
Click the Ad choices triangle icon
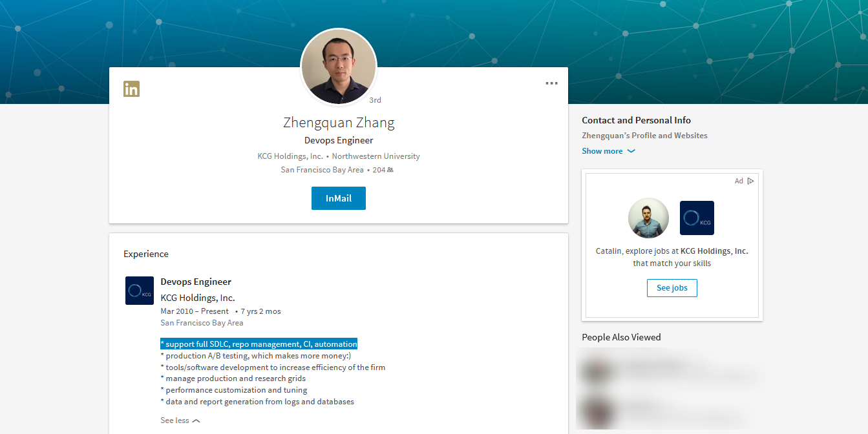(750, 181)
